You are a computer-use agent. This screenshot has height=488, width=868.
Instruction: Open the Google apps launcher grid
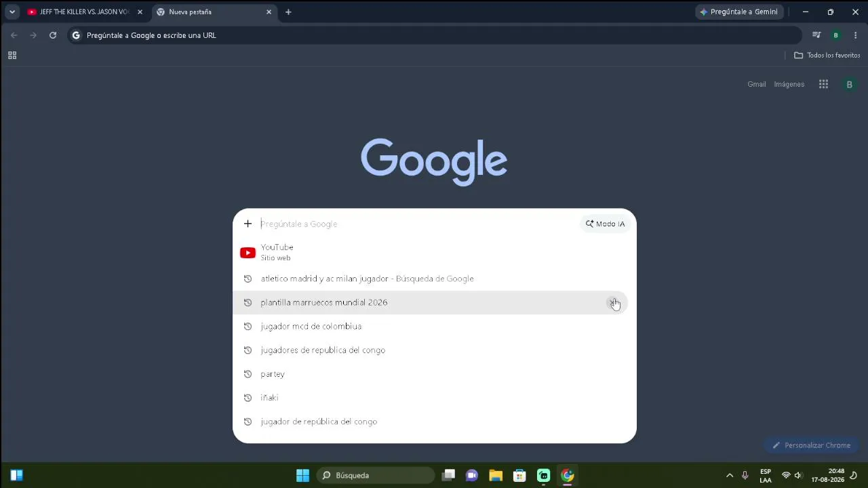[x=823, y=84]
